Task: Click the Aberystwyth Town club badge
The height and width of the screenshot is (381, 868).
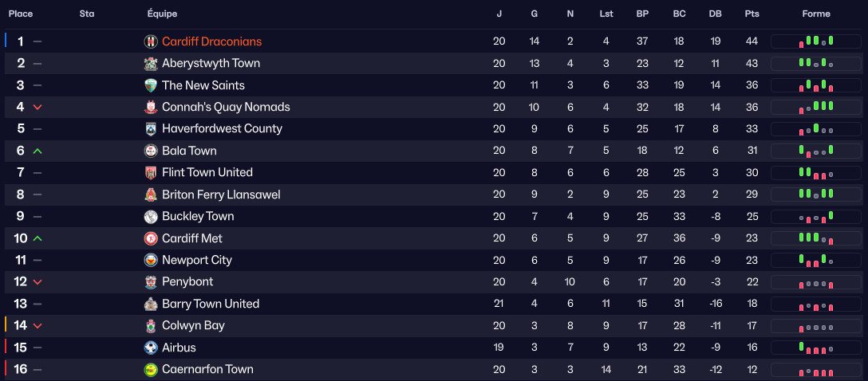Action: pos(151,64)
